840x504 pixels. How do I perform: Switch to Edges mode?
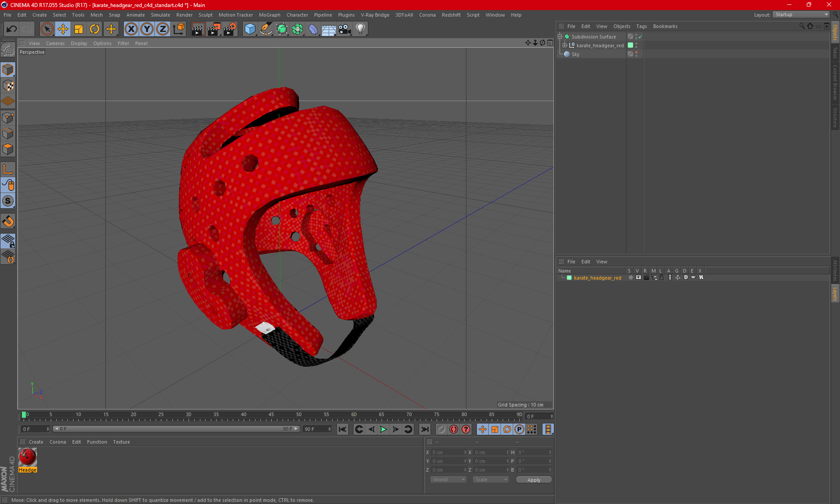[8, 133]
